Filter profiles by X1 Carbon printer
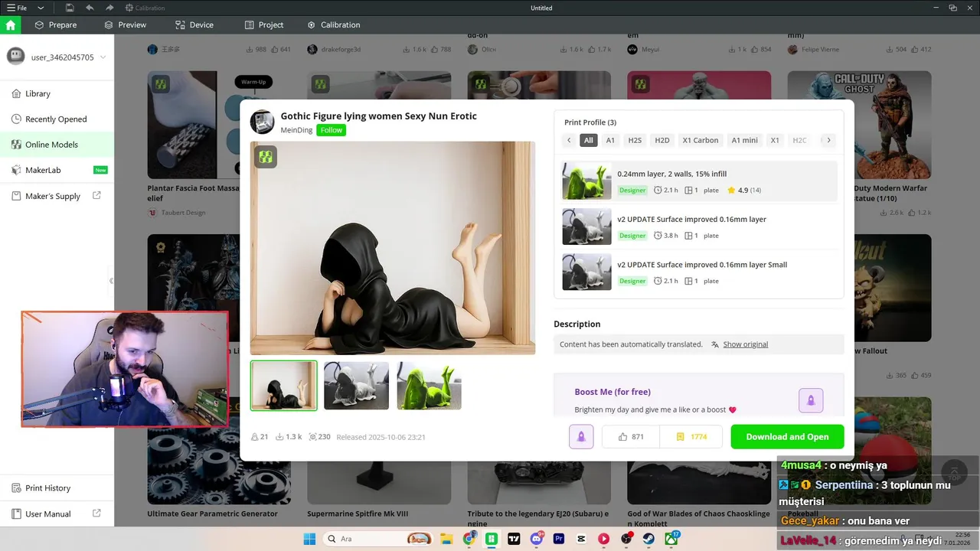Screen dimensions: 980x551 (701, 140)
